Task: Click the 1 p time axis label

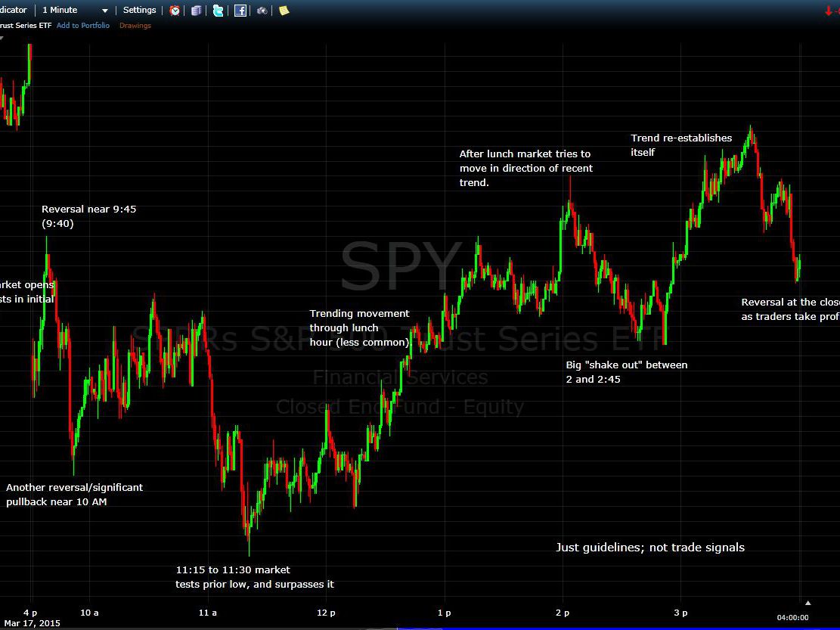Action: (444, 613)
